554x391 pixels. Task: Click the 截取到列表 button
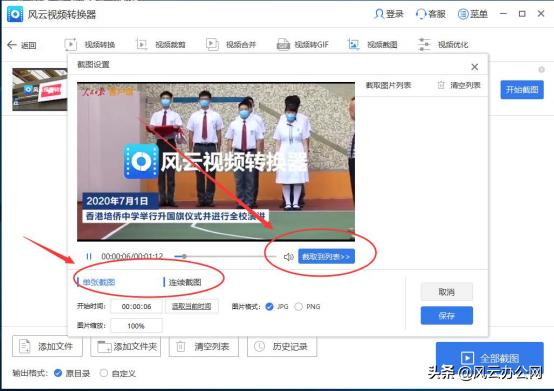pyautogui.click(x=326, y=256)
